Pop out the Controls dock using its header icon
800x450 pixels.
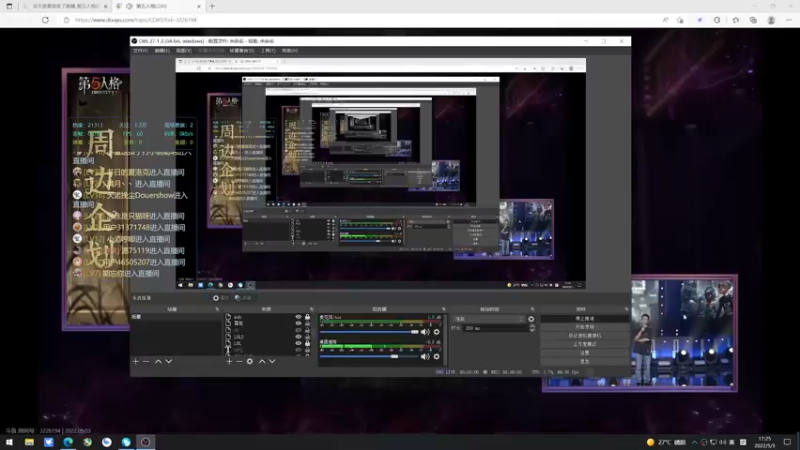626,309
